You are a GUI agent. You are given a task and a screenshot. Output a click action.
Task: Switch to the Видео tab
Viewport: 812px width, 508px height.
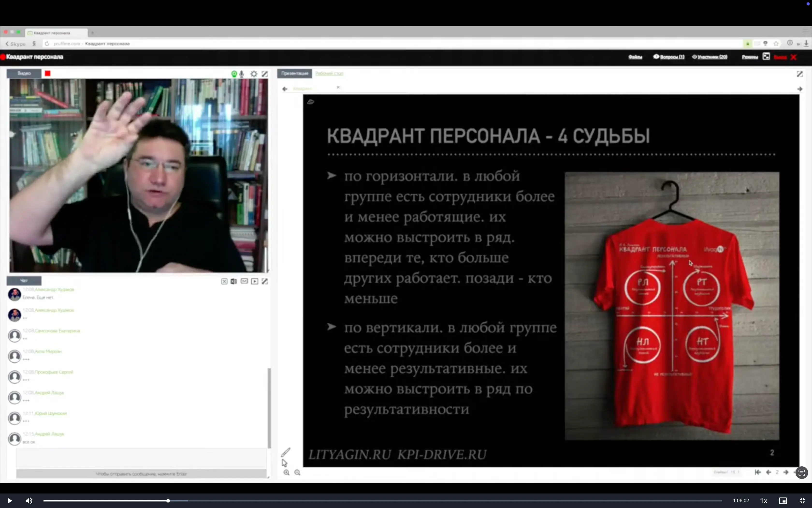pyautogui.click(x=24, y=73)
